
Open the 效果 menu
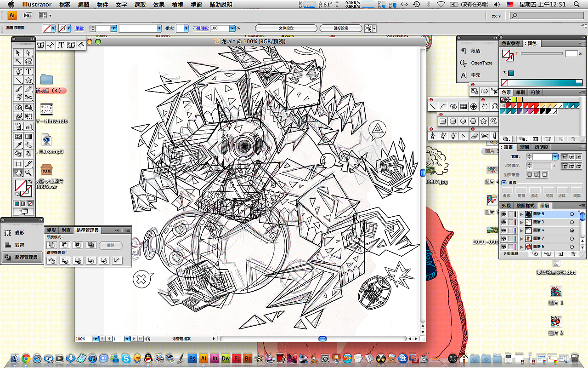[x=159, y=5]
